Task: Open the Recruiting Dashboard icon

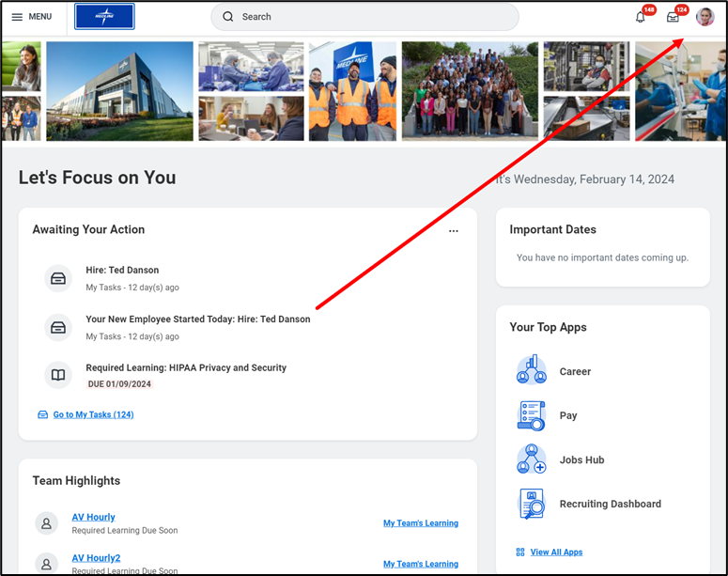Action: coord(531,504)
